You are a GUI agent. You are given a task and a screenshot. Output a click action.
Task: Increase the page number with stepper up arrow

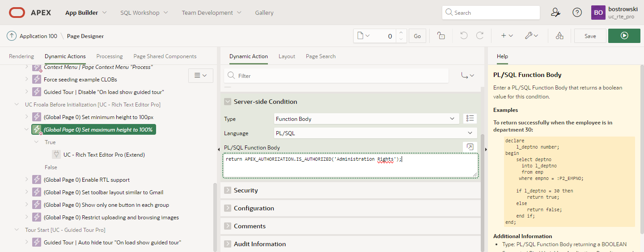(x=401, y=33)
